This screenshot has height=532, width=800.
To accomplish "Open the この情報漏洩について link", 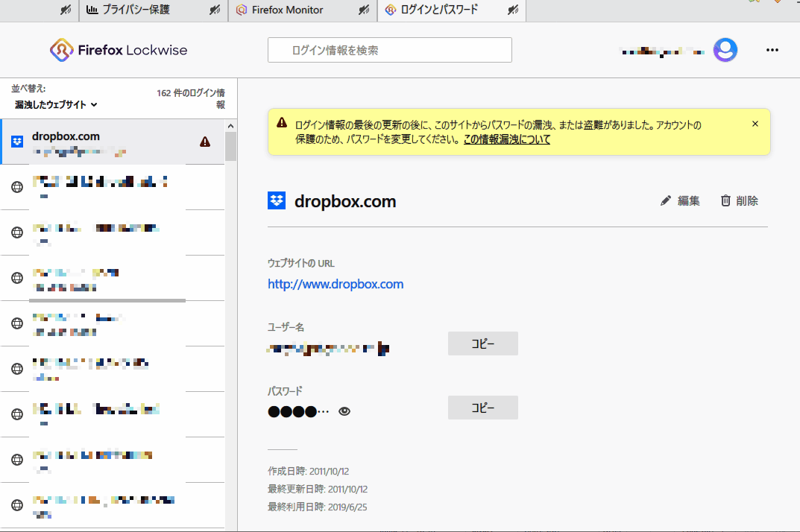I will (x=507, y=139).
